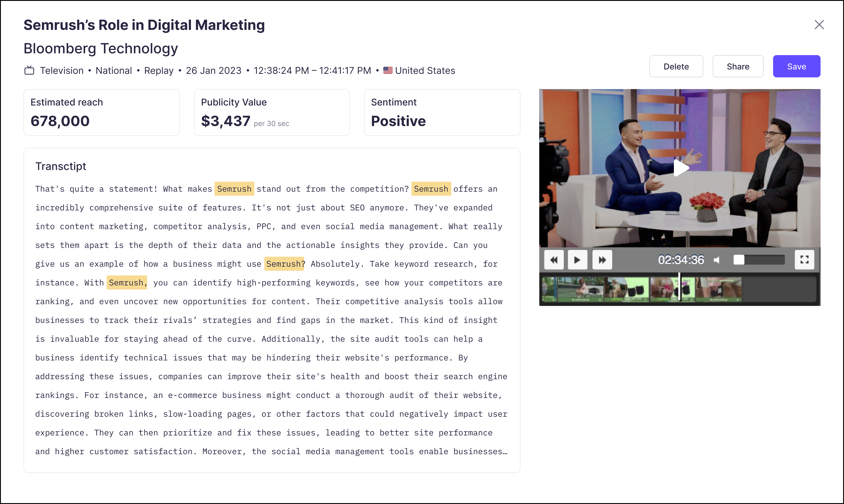The height and width of the screenshot is (504, 844).
Task: Jump to the last timeline thumbnail
Action: click(719, 289)
